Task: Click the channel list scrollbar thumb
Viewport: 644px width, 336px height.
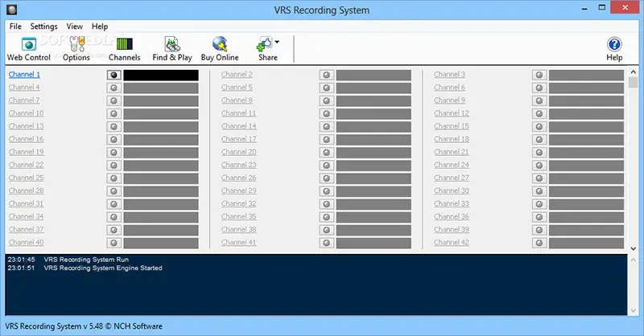Action: (634, 82)
